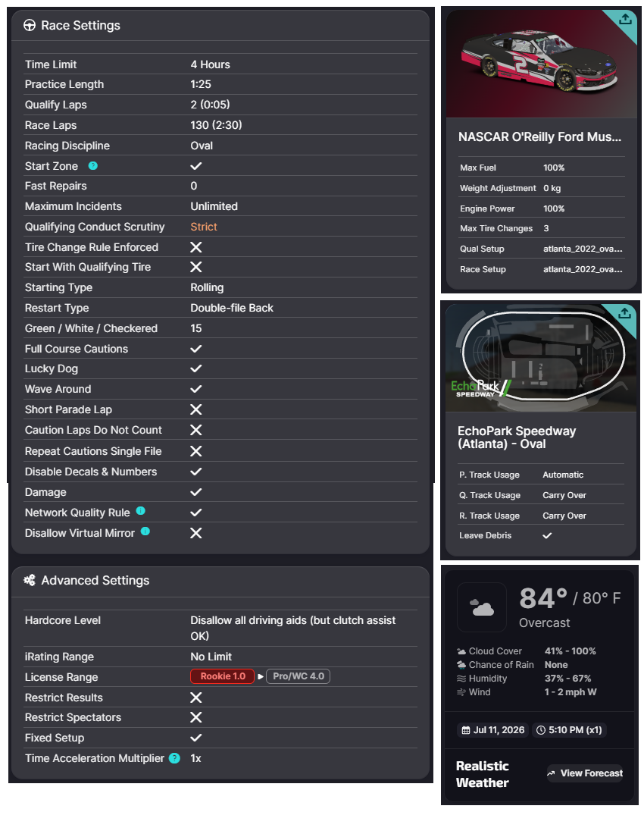Click the 130 (2:30) race laps value
This screenshot has width=644, height=834.
[216, 125]
